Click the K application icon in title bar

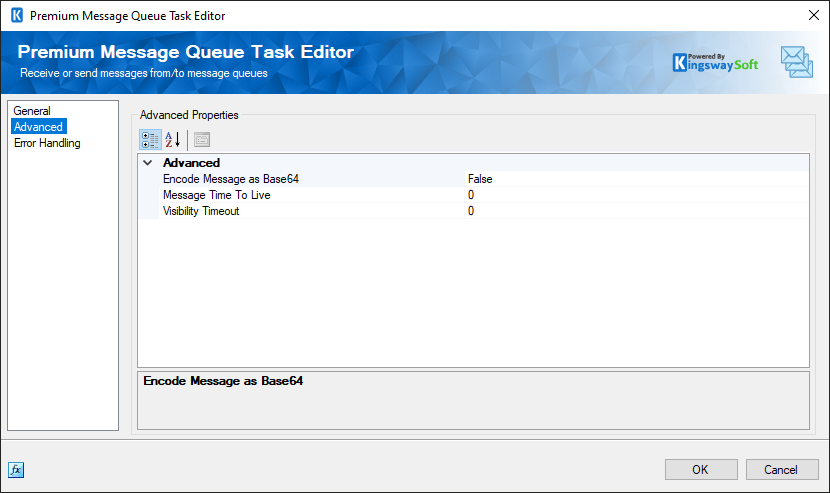coord(17,15)
